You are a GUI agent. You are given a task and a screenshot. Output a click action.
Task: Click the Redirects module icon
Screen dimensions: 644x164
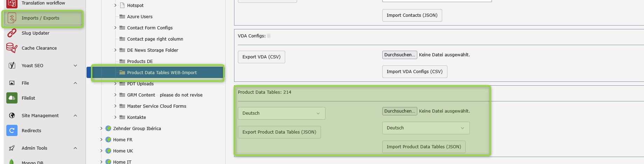click(12, 131)
